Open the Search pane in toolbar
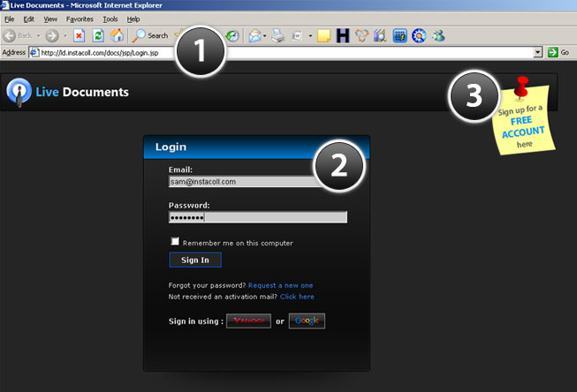Viewport: 577px width, 392px height. click(x=150, y=35)
